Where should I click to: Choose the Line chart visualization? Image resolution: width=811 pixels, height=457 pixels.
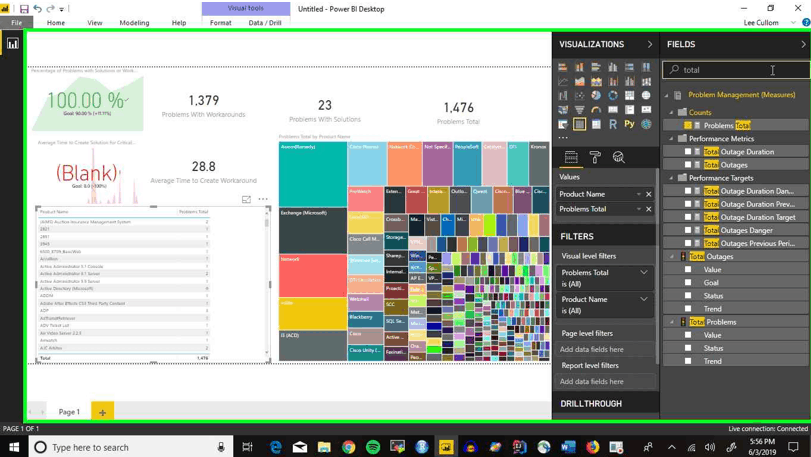pyautogui.click(x=563, y=82)
